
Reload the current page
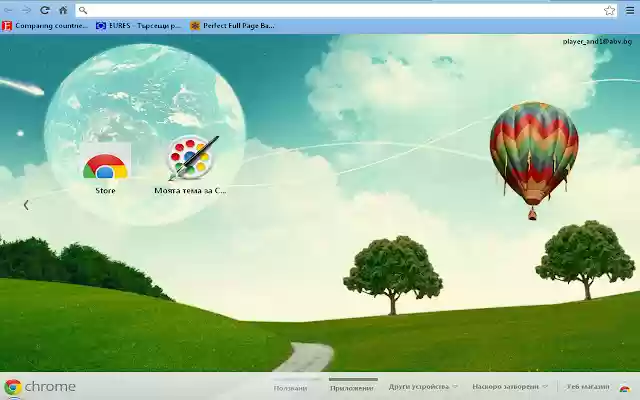tap(44, 10)
